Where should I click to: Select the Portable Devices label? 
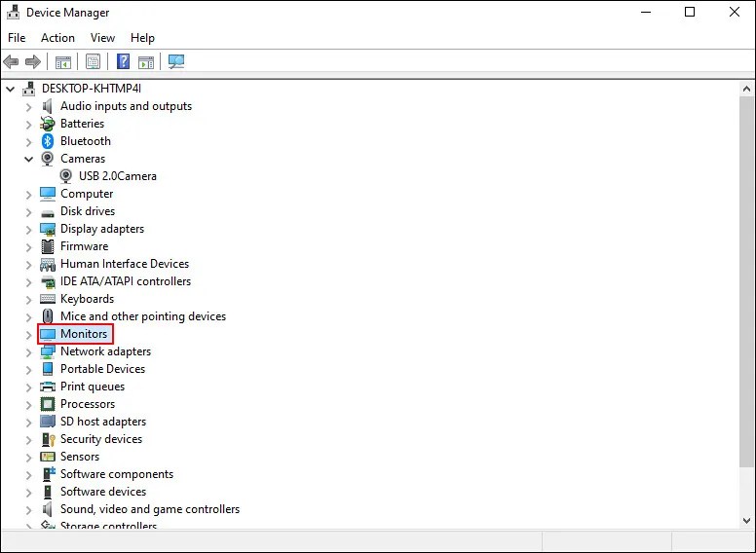102,369
